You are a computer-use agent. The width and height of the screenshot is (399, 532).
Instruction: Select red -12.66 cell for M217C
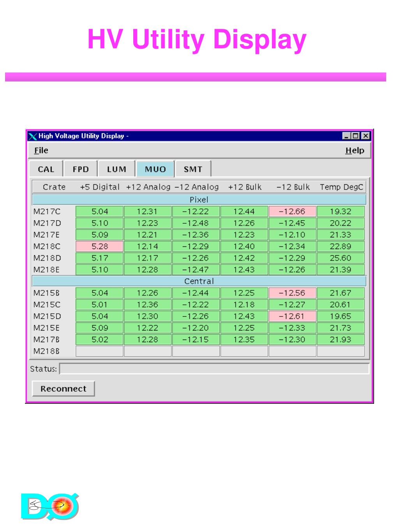[292, 211]
